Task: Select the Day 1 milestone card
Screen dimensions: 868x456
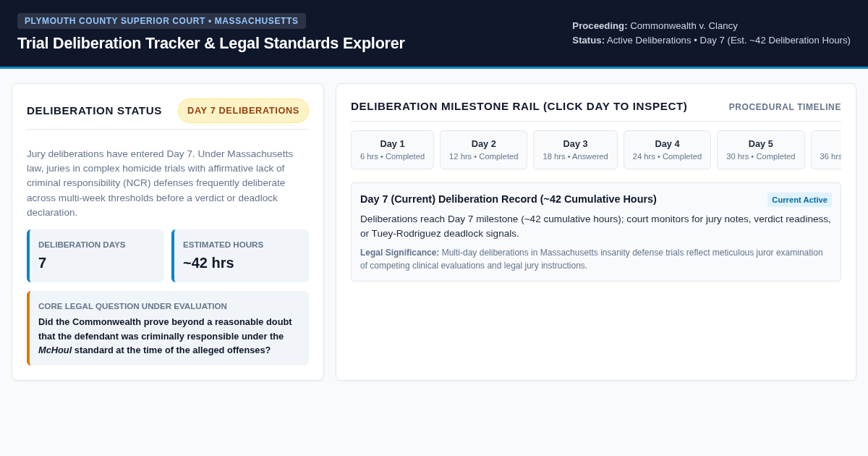Action: point(392,150)
